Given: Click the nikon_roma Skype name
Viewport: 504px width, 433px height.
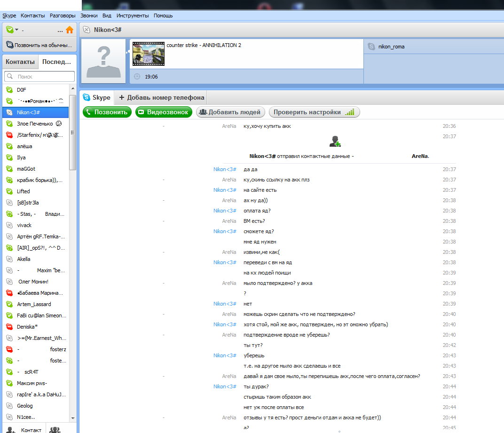Looking at the screenshot, I should [391, 47].
